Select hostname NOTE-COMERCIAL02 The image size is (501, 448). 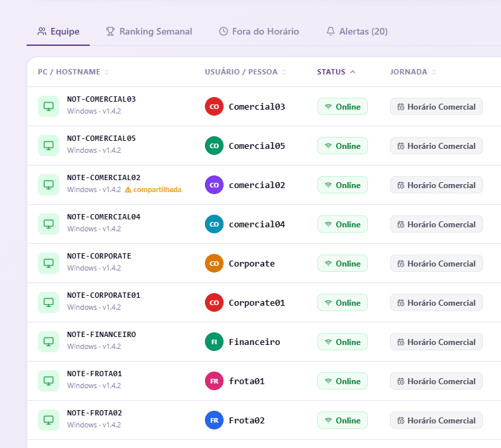pos(104,178)
